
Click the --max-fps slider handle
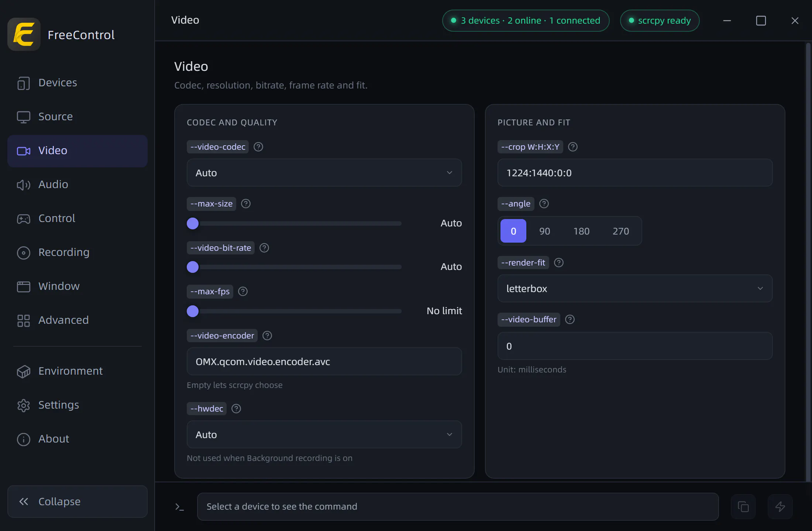193,311
